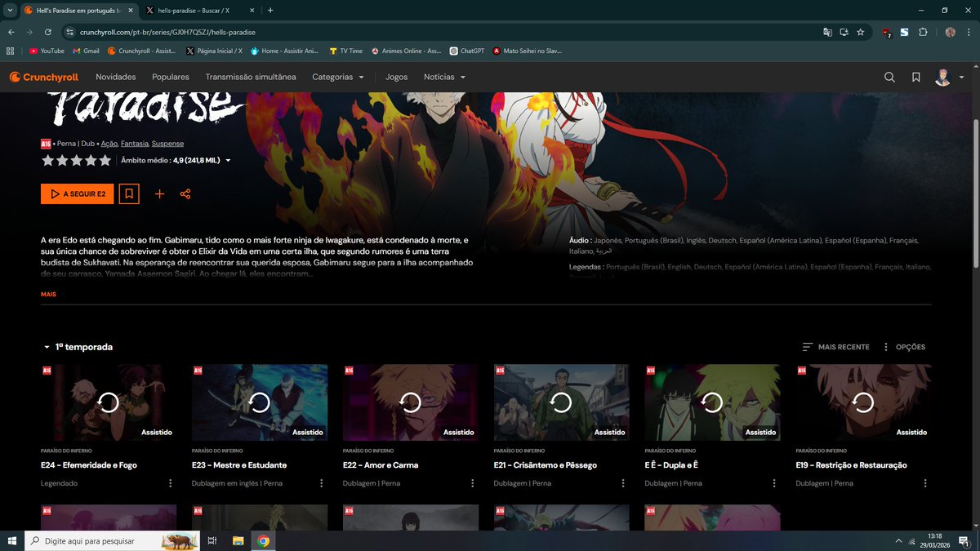Replay episode E22 - Amor e Carma

[x=411, y=402]
